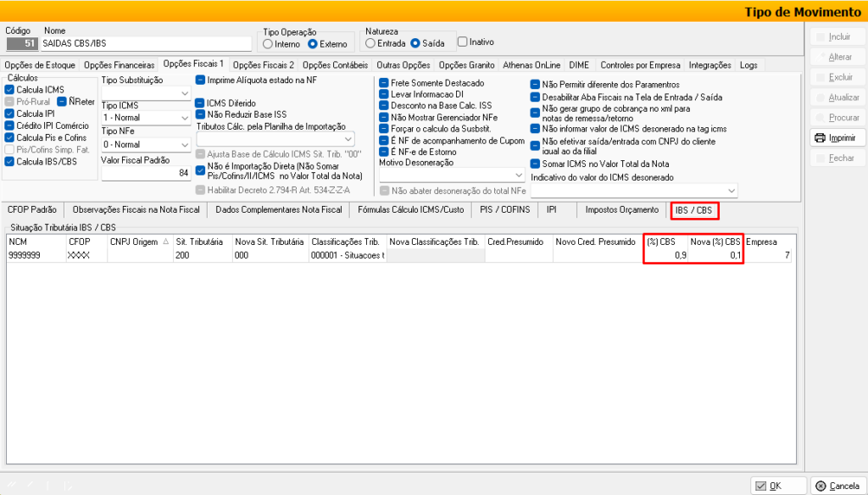Select the Interno operation type

click(x=268, y=43)
